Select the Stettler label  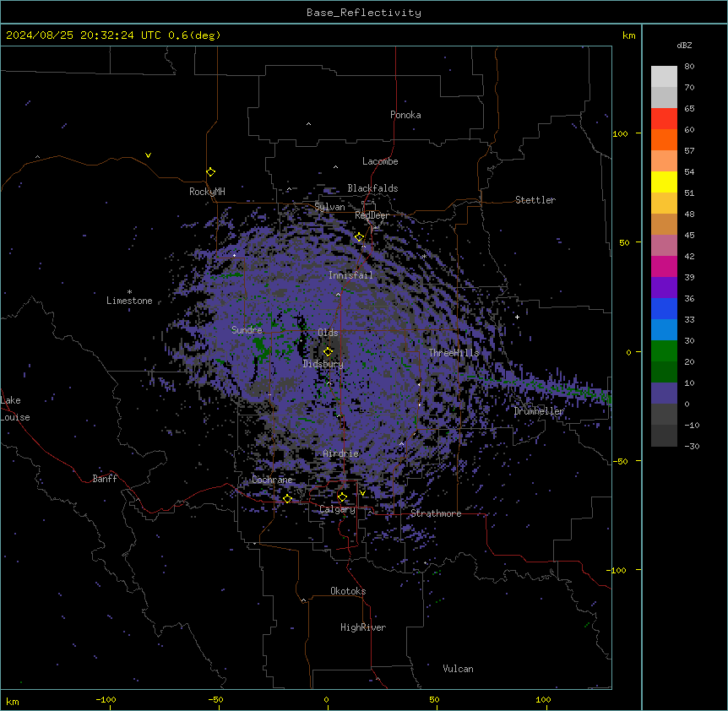click(535, 200)
